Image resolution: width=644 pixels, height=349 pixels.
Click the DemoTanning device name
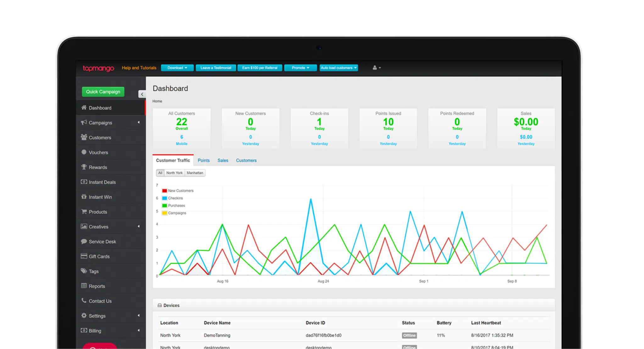click(217, 335)
